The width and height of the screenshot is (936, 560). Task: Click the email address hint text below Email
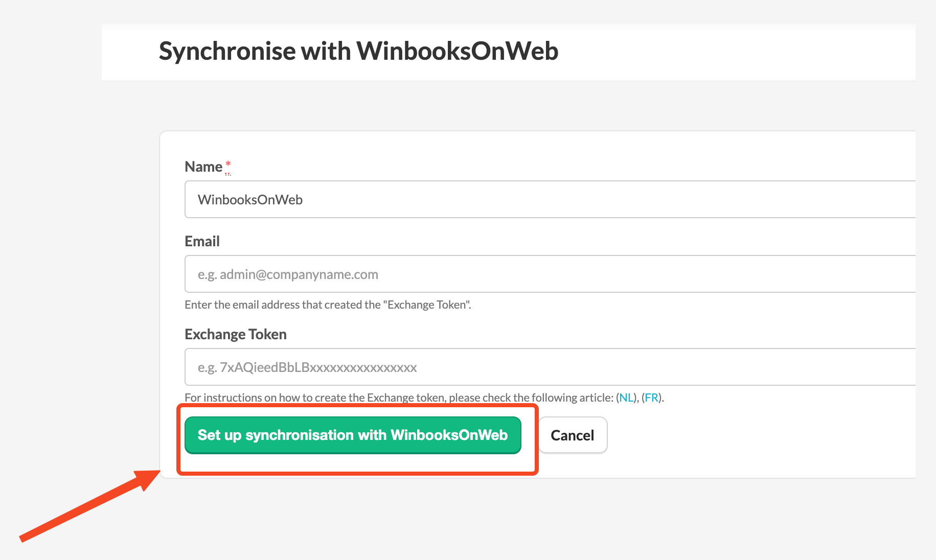(x=328, y=305)
